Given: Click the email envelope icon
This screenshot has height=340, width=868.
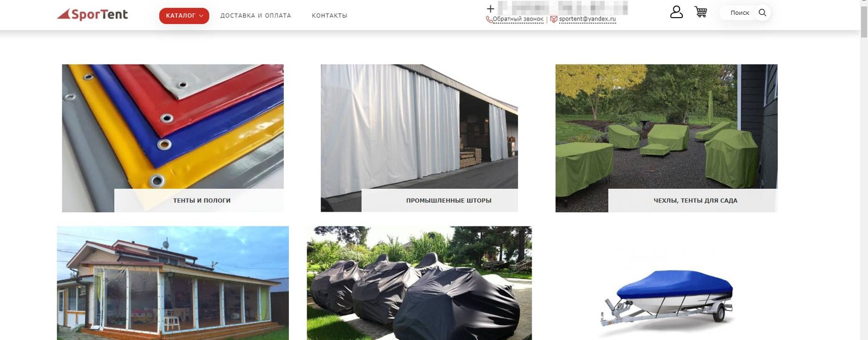Looking at the screenshot, I should pos(553,19).
